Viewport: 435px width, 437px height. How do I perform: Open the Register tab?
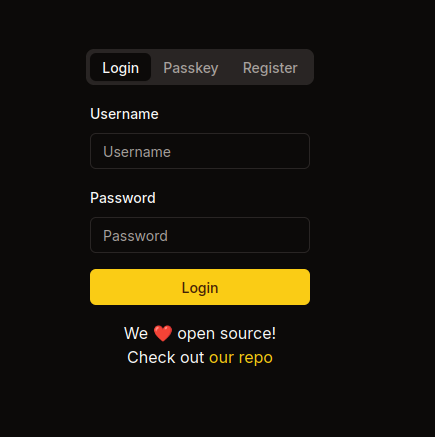(x=270, y=68)
